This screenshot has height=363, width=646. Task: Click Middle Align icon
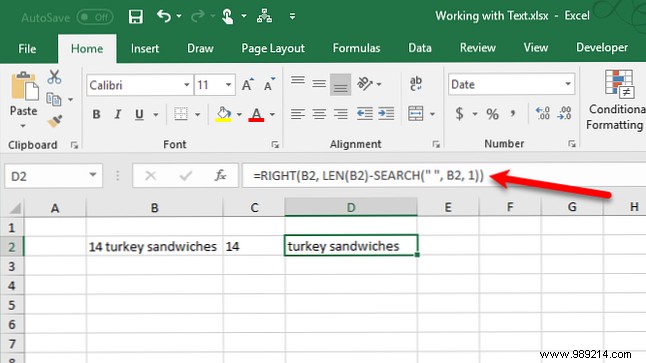319,84
